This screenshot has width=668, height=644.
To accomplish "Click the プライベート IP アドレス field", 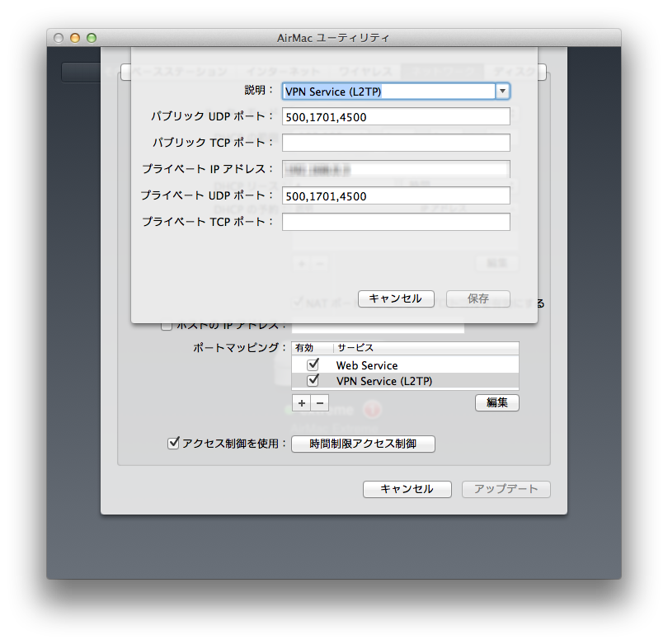I will point(396,169).
